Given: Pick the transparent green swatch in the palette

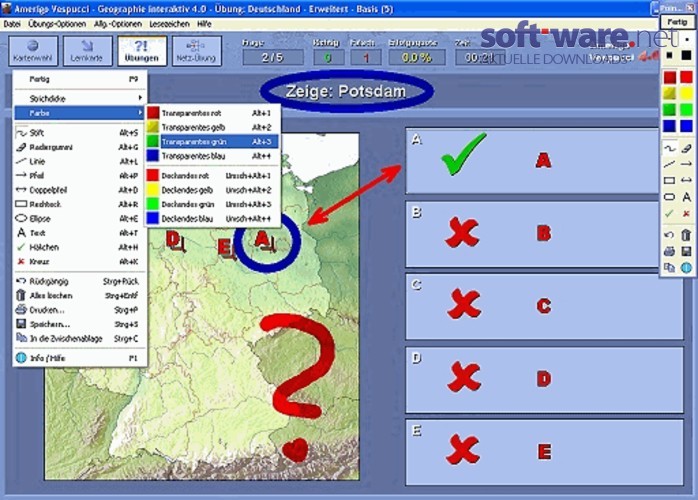Looking at the screenshot, I should point(670,110).
